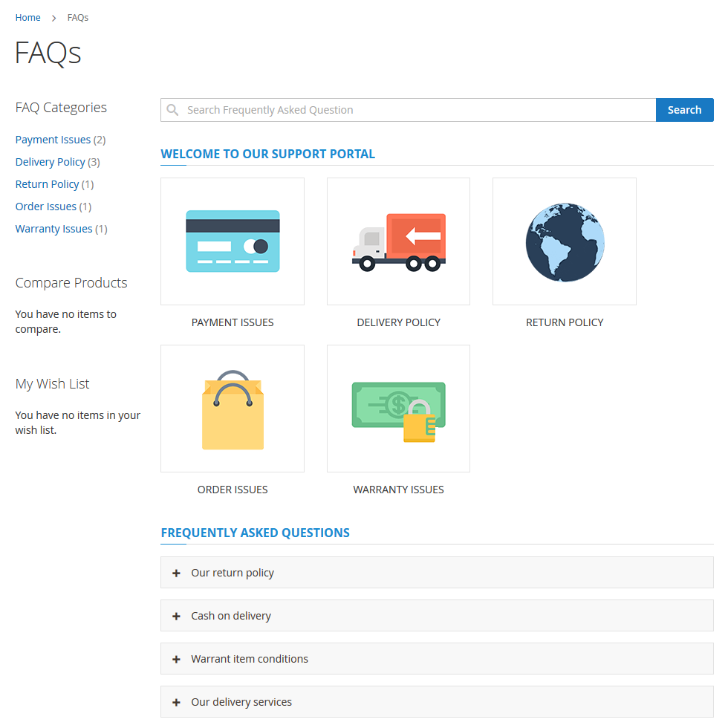Open Delivery Policy category in sidebar
The image size is (728, 728).
50,162
